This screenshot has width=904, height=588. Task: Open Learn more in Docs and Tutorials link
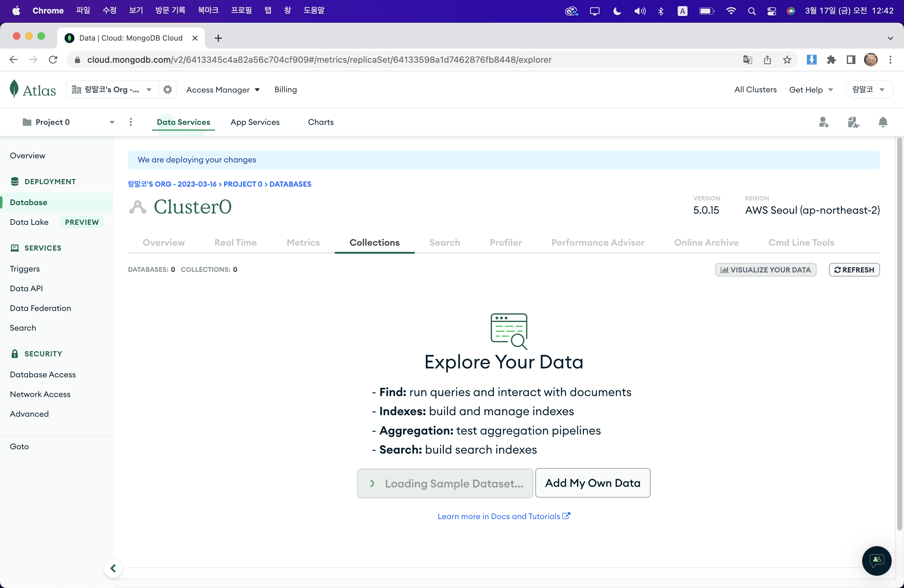[x=504, y=516]
